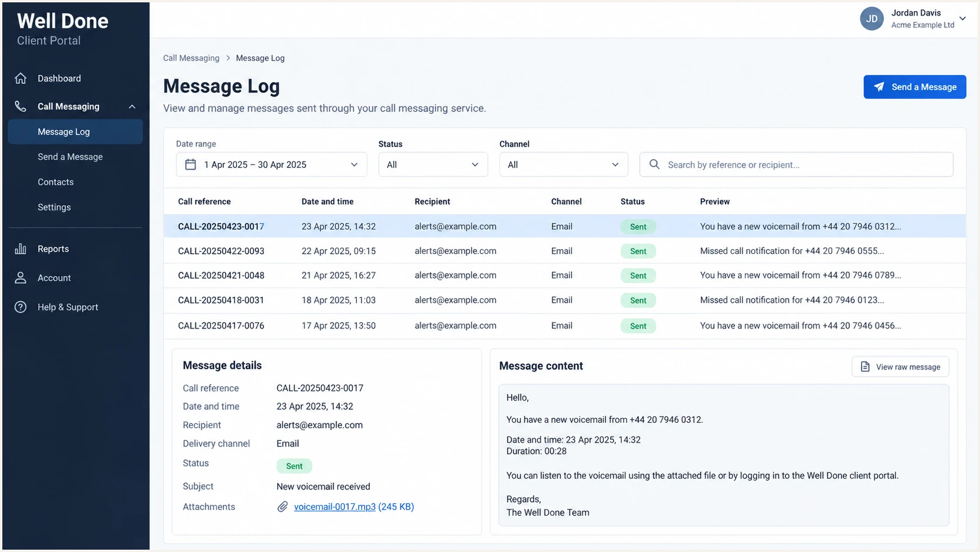Click the Call Messaging breadcrumb link

click(191, 58)
